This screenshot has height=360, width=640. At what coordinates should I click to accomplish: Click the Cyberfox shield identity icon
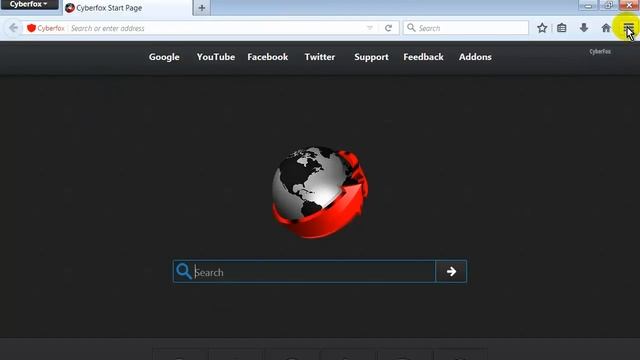(x=31, y=28)
